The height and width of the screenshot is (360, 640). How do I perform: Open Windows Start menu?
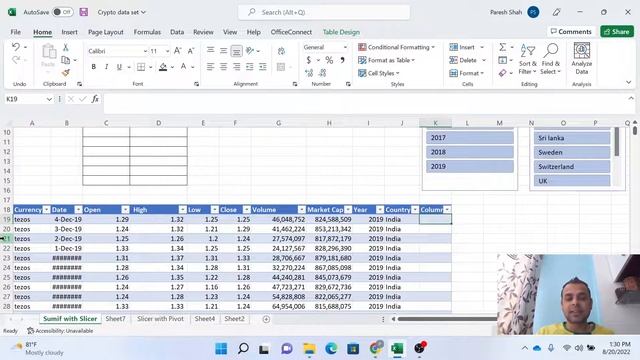tap(221, 349)
